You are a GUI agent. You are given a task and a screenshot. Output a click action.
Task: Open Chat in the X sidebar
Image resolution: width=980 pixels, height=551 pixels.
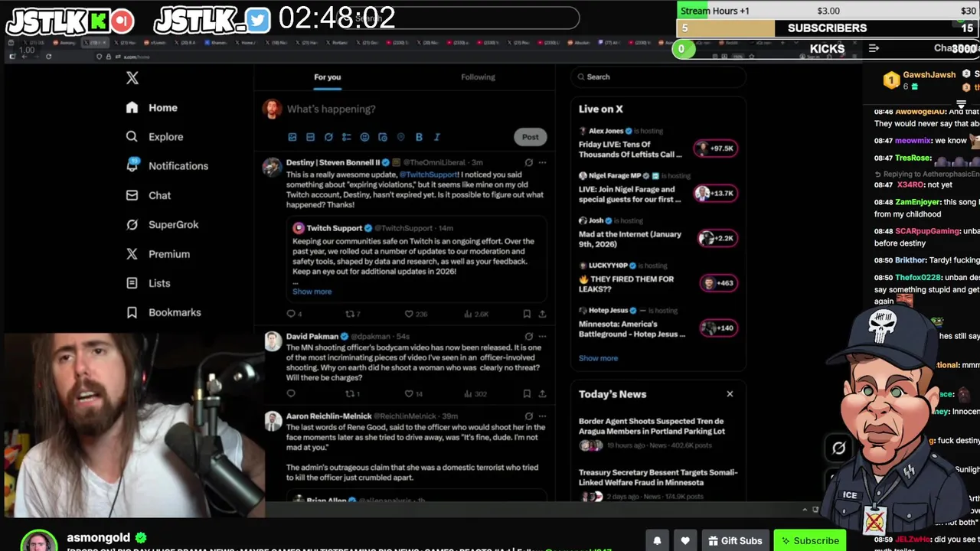(x=149, y=195)
